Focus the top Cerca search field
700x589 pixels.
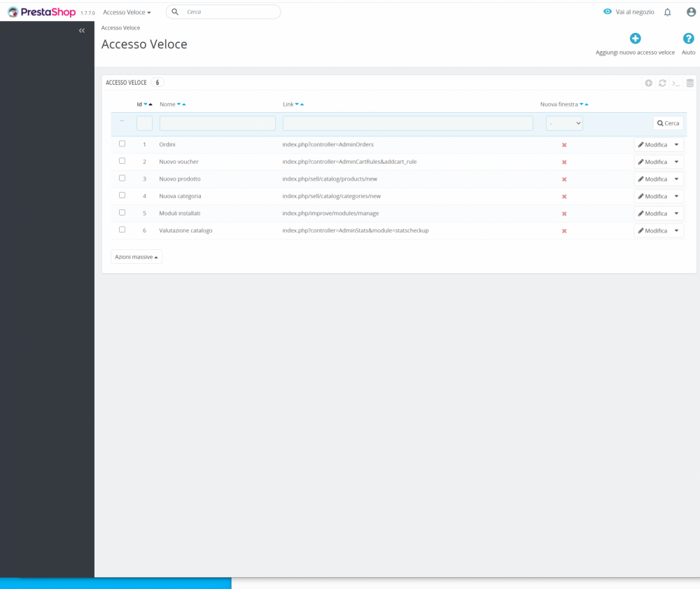(x=223, y=12)
